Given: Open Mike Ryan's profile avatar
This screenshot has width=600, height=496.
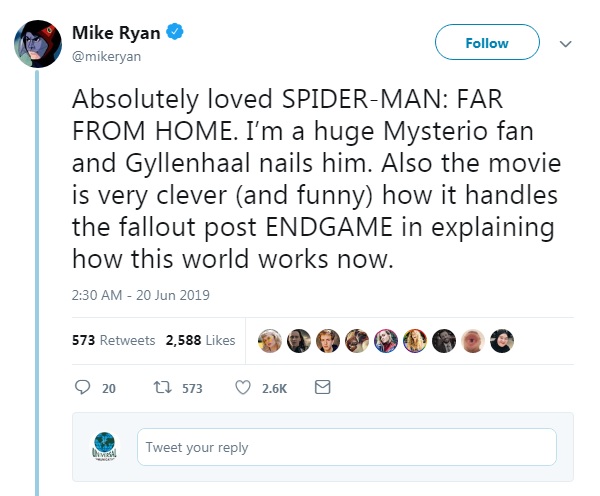Looking at the screenshot, I should click(x=38, y=44).
